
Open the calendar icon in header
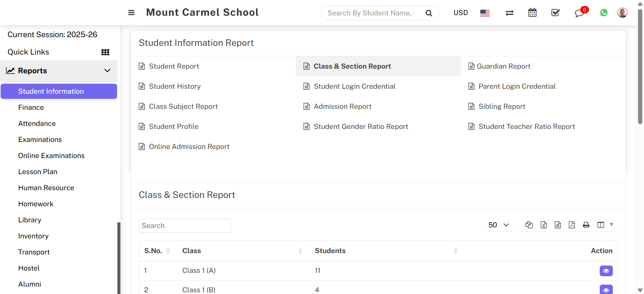tap(532, 13)
